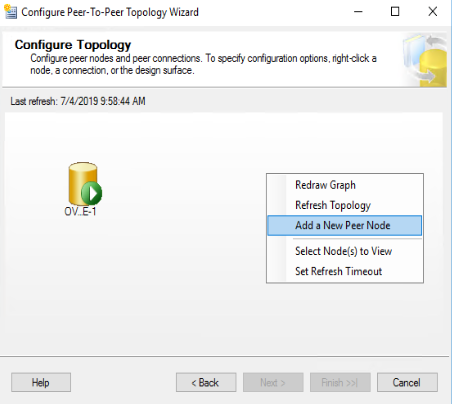Click the OV..E-1 node label

pos(80,211)
